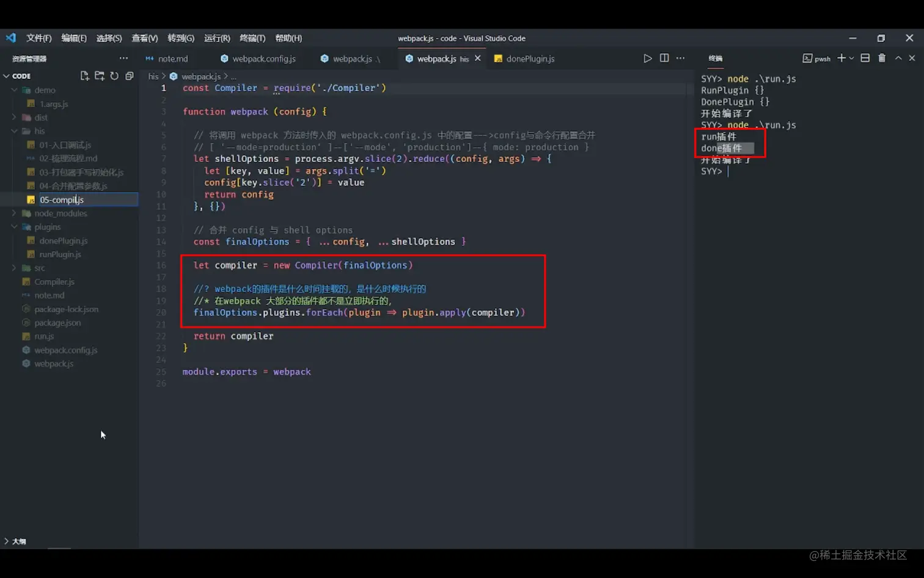Open the 文件(F) menu
Viewport: 924px width, 578px height.
(39, 38)
